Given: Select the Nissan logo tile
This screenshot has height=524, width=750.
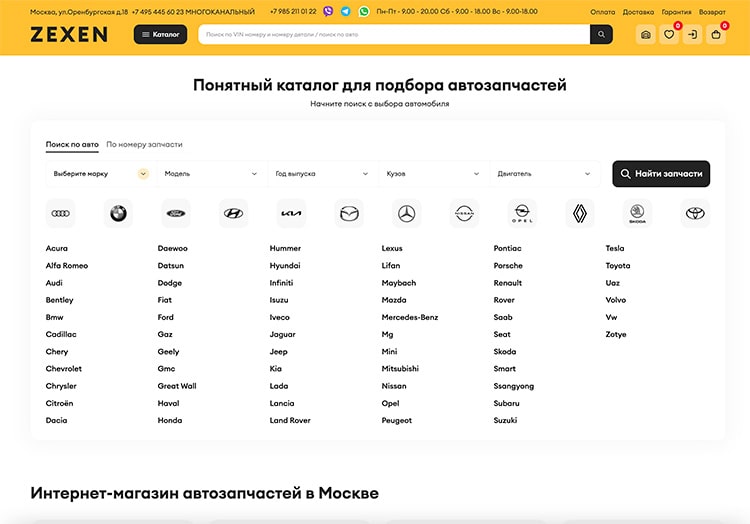Looking at the screenshot, I should 464,213.
